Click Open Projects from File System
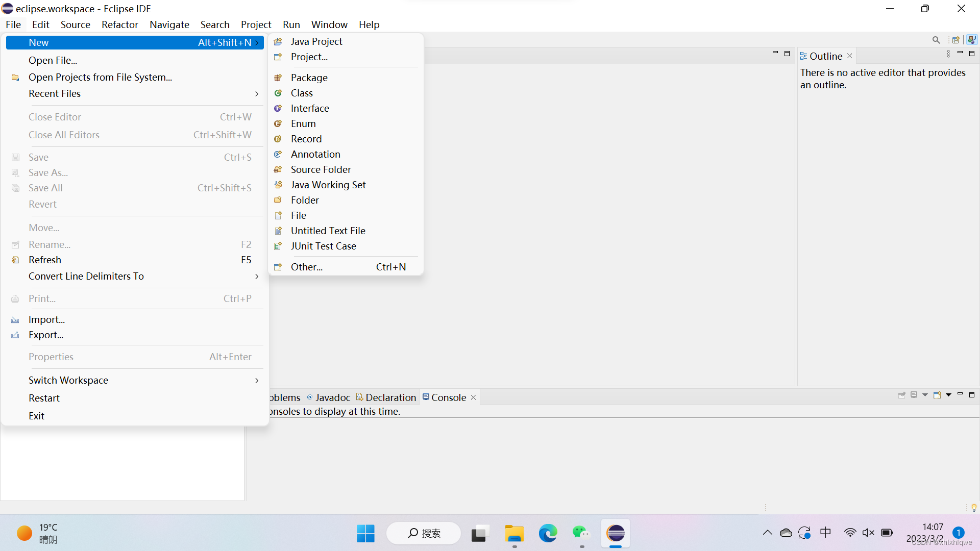Screen dimensions: 980x551 click(100, 78)
